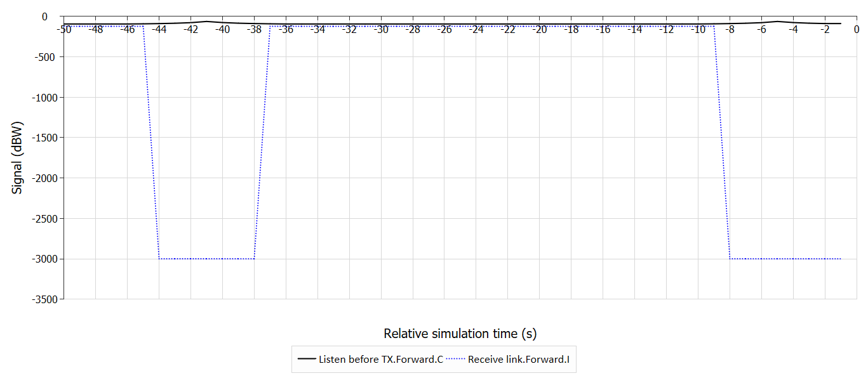868x378 pixels.
Task: Click the black line's peak near -41 s
Action: 206,22
